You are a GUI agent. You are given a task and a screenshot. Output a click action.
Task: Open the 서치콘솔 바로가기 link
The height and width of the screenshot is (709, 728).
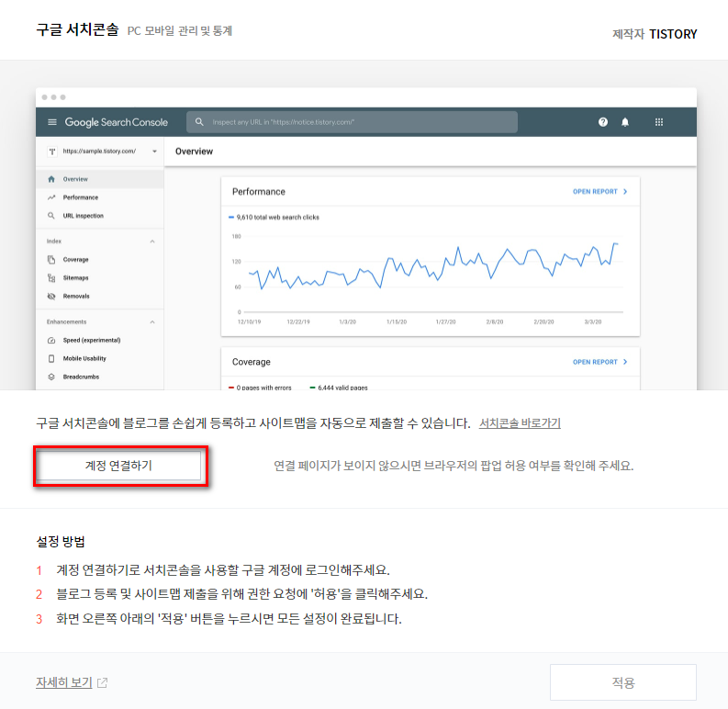(x=520, y=423)
